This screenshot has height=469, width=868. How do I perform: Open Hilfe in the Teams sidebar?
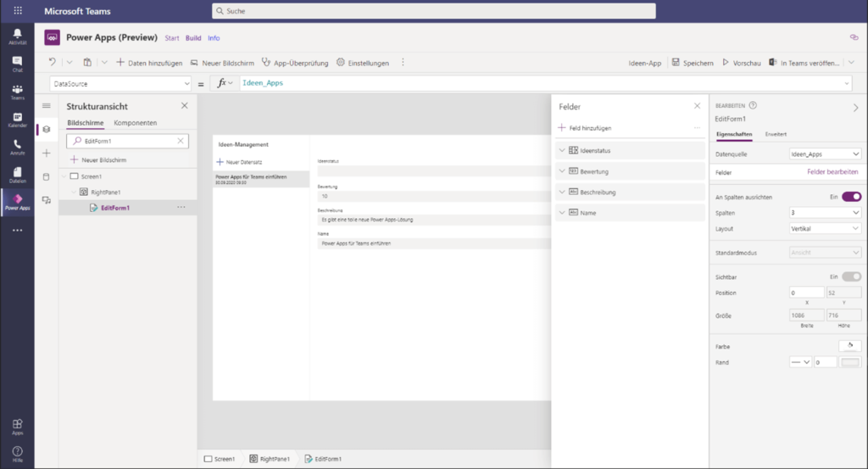point(17,454)
